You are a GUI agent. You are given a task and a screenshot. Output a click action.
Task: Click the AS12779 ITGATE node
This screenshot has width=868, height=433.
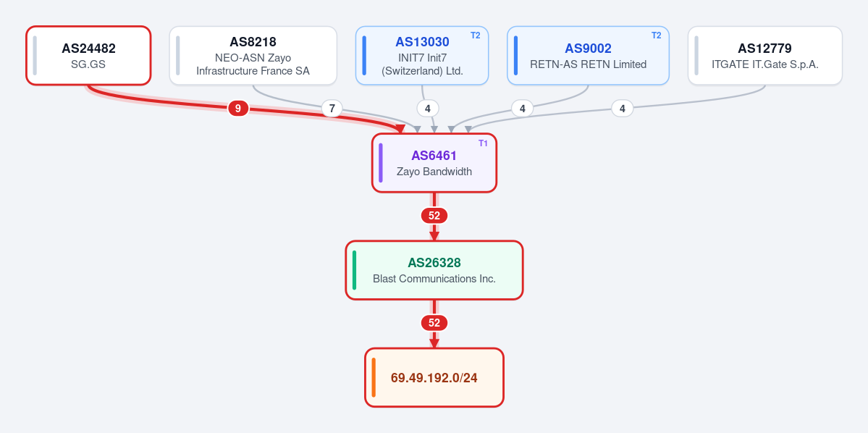click(765, 55)
